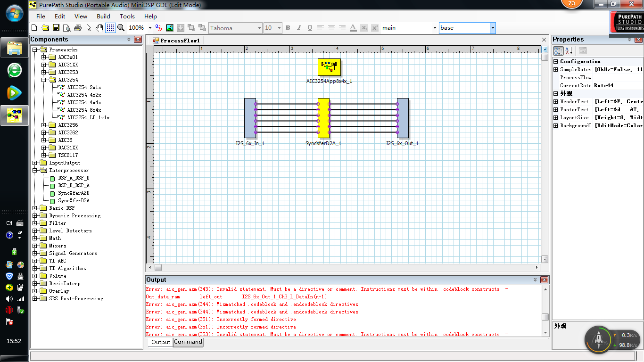Collapse the AIC3254 framework folder

click(44, 80)
